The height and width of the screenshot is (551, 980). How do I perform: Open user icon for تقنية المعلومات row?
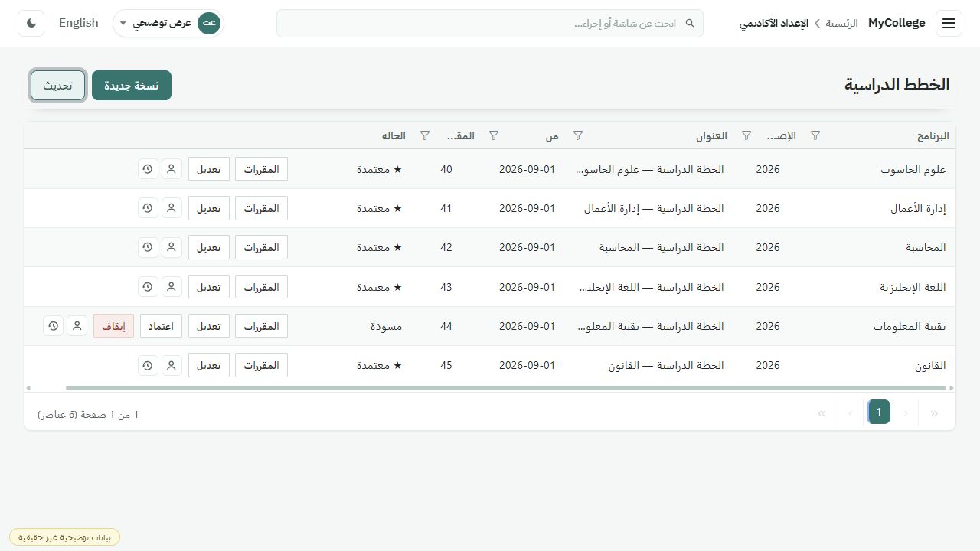[x=77, y=326]
